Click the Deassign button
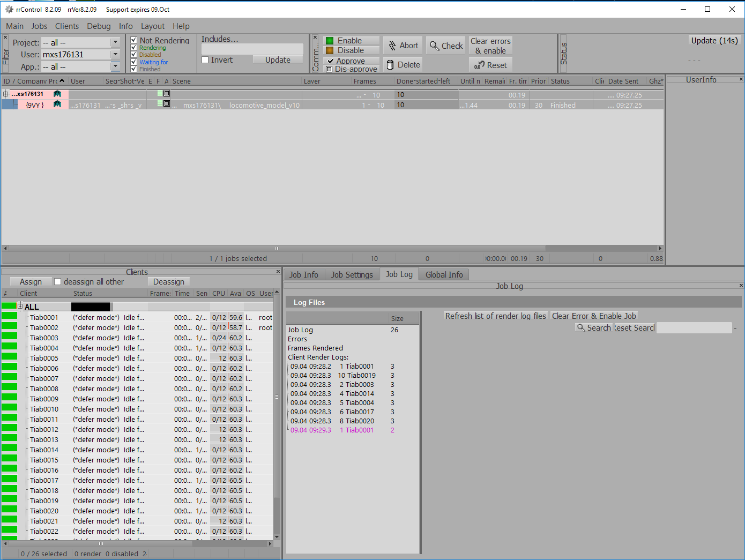Image resolution: width=745 pixels, height=560 pixels. (x=168, y=282)
